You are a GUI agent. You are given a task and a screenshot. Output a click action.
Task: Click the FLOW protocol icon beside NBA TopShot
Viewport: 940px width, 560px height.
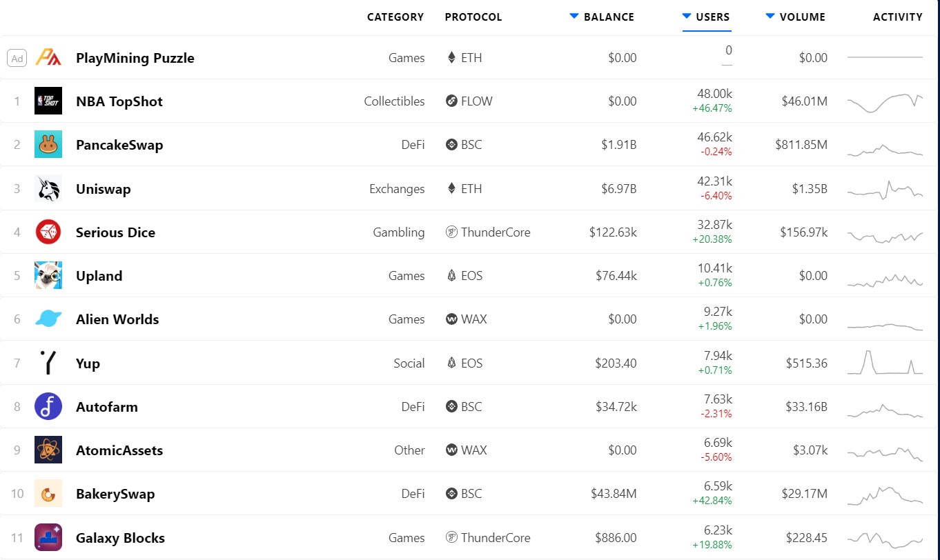451,101
